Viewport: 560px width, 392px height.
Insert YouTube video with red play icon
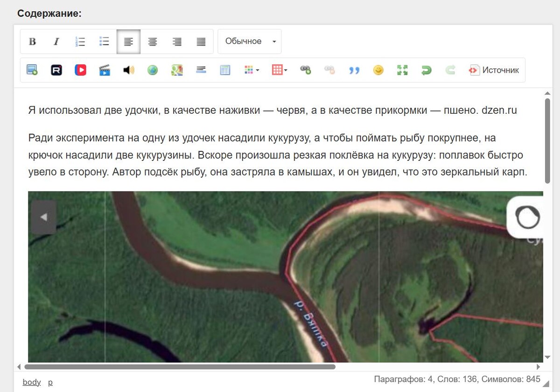(x=80, y=70)
